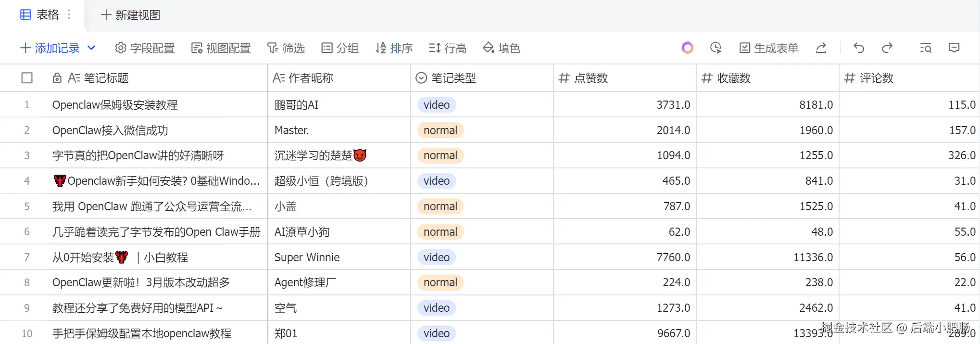Open the 筛选 filter tool
This screenshot has width=980, height=344.
286,48
